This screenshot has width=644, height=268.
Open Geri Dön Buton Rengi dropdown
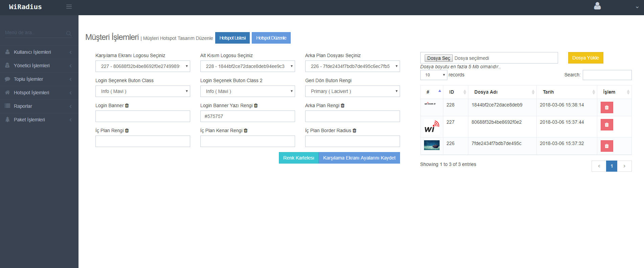(352, 91)
